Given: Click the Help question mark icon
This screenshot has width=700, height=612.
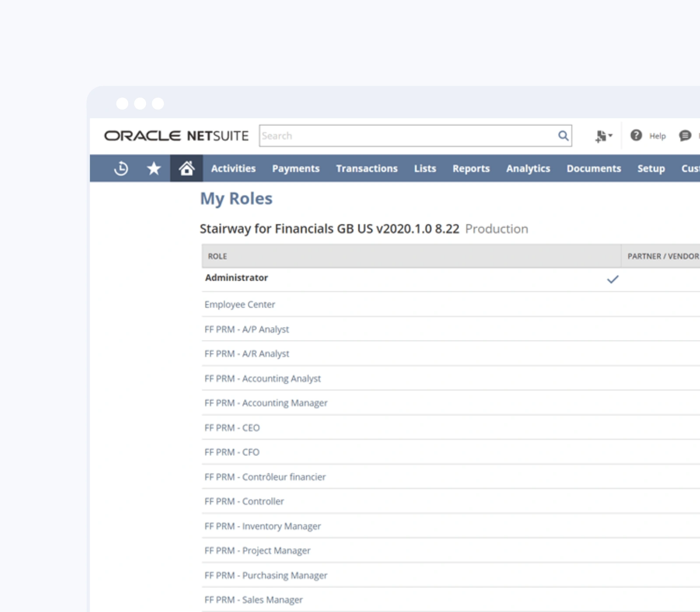Looking at the screenshot, I should coord(636,136).
